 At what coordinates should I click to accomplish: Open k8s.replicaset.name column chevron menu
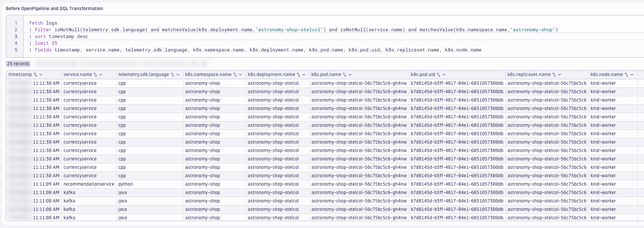[559, 75]
